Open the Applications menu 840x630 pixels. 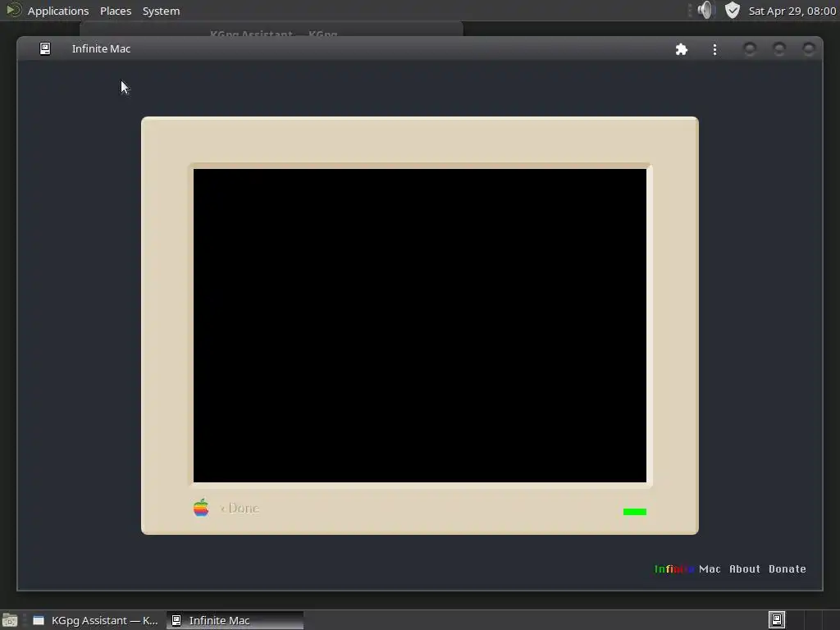click(x=58, y=11)
